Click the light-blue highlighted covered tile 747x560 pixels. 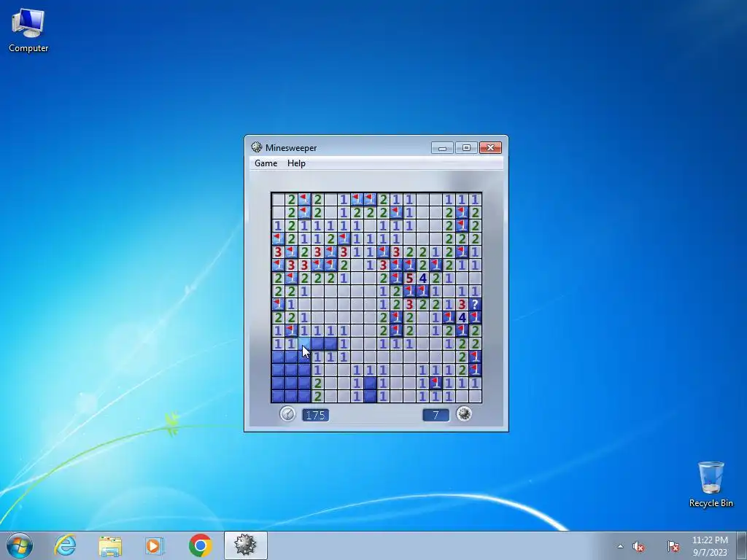click(x=304, y=343)
